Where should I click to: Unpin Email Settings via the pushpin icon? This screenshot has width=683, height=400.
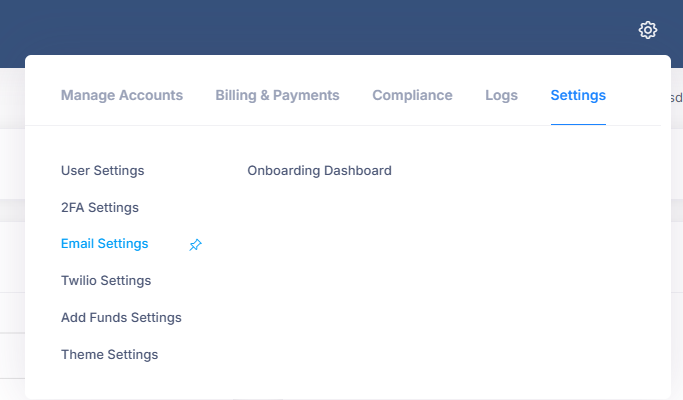196,245
